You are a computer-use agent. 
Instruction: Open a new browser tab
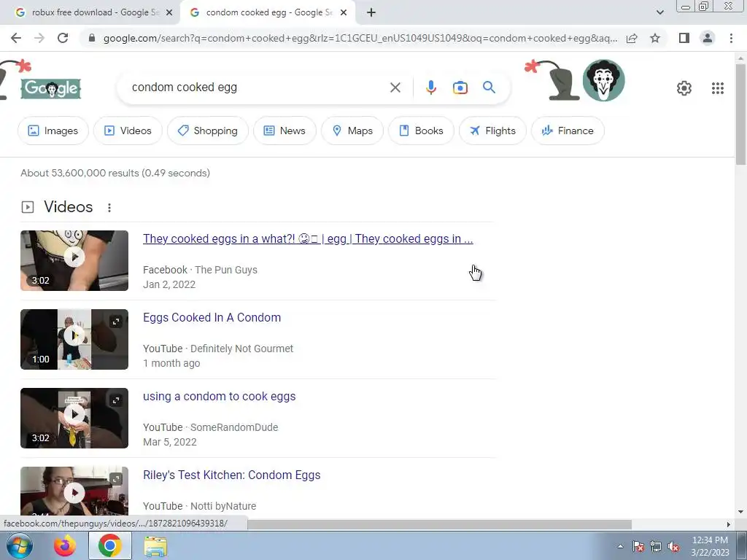point(371,13)
